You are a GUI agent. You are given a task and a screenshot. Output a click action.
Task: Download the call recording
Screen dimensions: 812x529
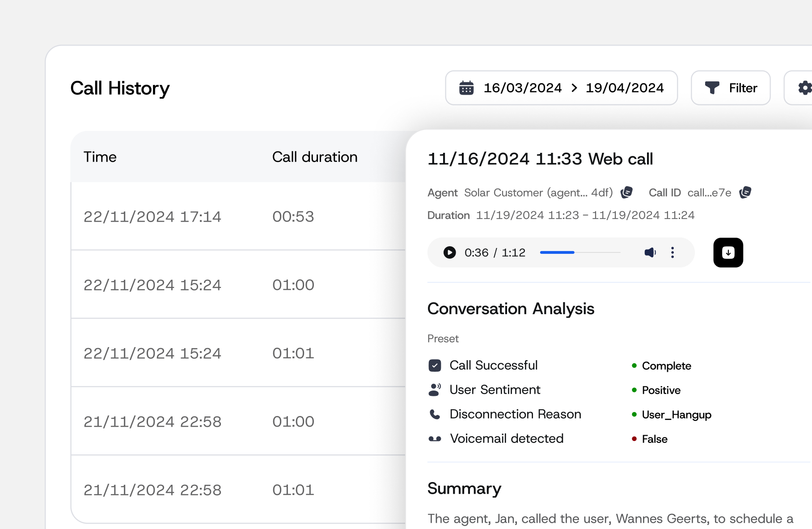(x=728, y=252)
